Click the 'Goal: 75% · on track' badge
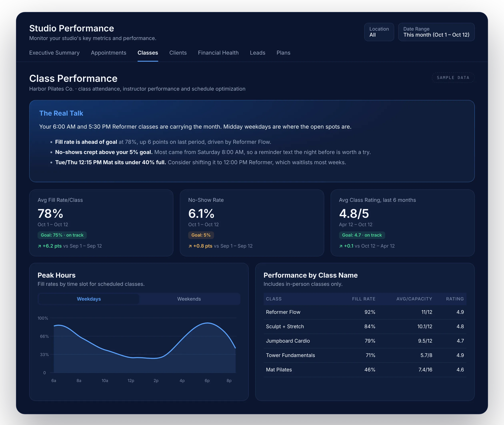504x425 pixels. tap(62, 235)
